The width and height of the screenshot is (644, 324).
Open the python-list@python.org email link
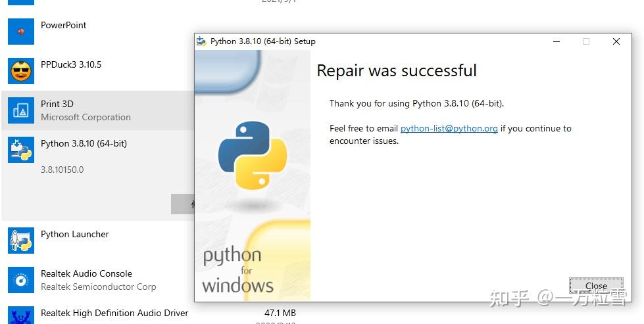tap(449, 128)
